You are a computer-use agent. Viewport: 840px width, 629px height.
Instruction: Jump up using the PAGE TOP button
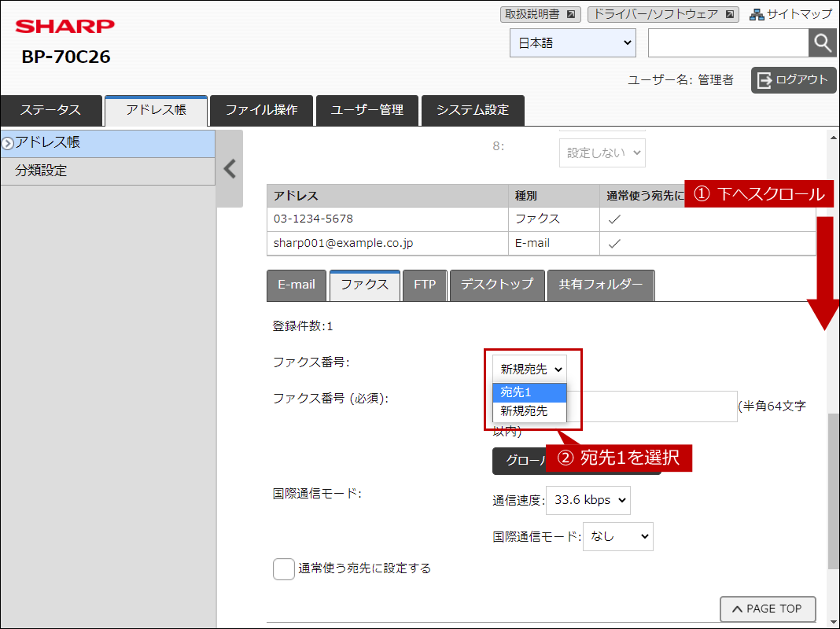(767, 609)
